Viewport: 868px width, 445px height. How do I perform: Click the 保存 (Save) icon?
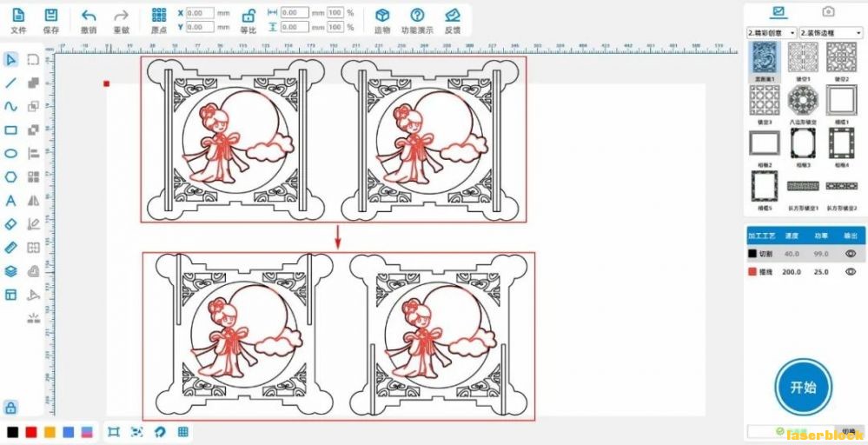pyautogui.click(x=51, y=16)
